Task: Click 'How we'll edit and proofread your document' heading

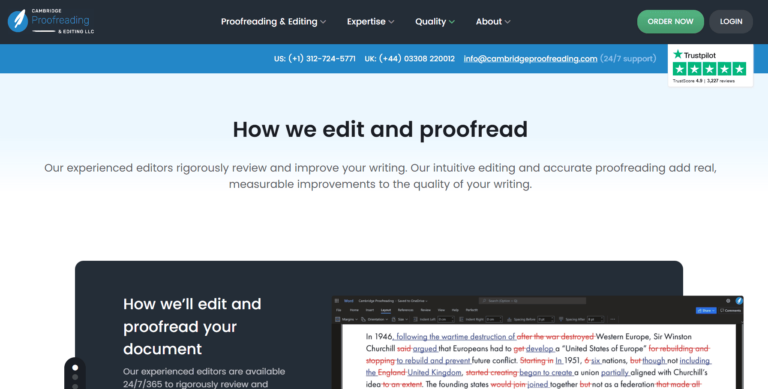Action: click(192, 326)
